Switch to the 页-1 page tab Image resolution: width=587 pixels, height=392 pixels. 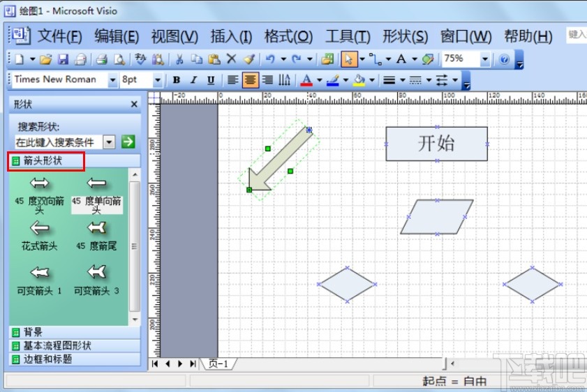(218, 363)
